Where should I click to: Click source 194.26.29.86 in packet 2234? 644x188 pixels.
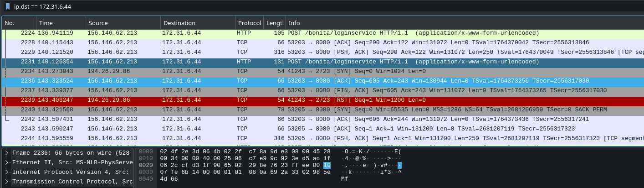[108, 71]
